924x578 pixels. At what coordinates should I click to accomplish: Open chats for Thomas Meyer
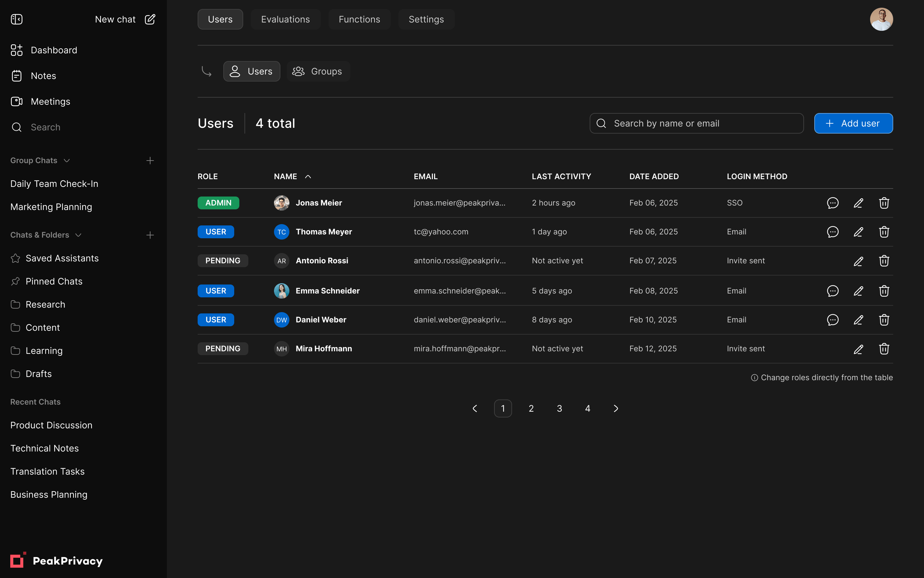click(x=833, y=232)
